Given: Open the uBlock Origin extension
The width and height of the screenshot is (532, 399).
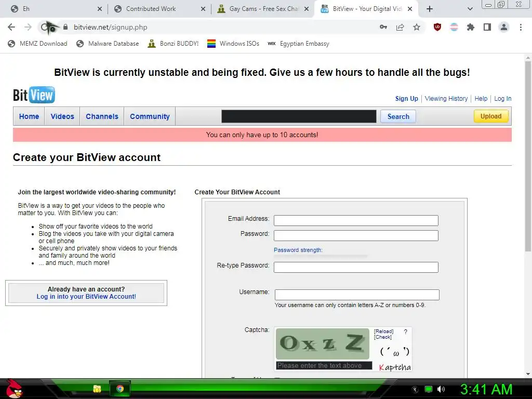Looking at the screenshot, I should tap(437, 27).
